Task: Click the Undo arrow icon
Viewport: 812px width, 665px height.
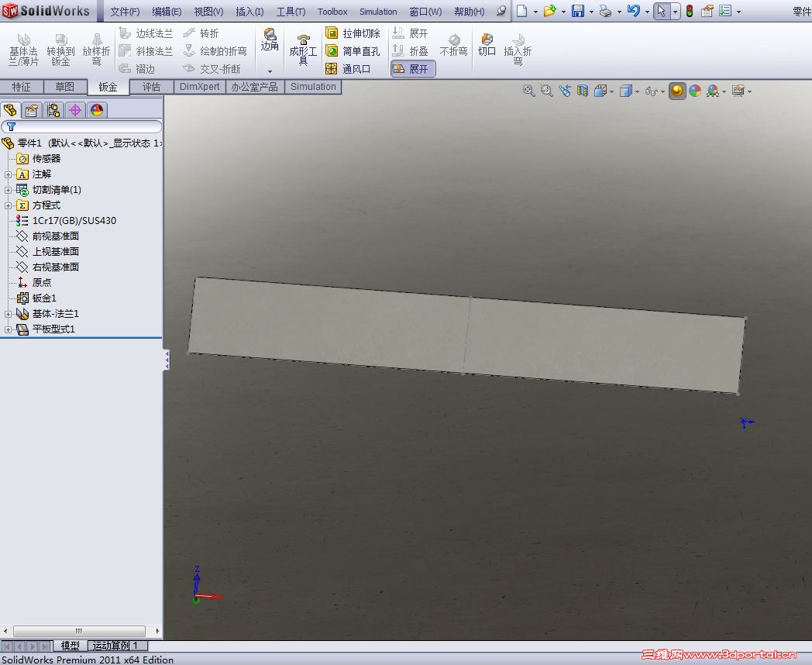Action: point(633,11)
